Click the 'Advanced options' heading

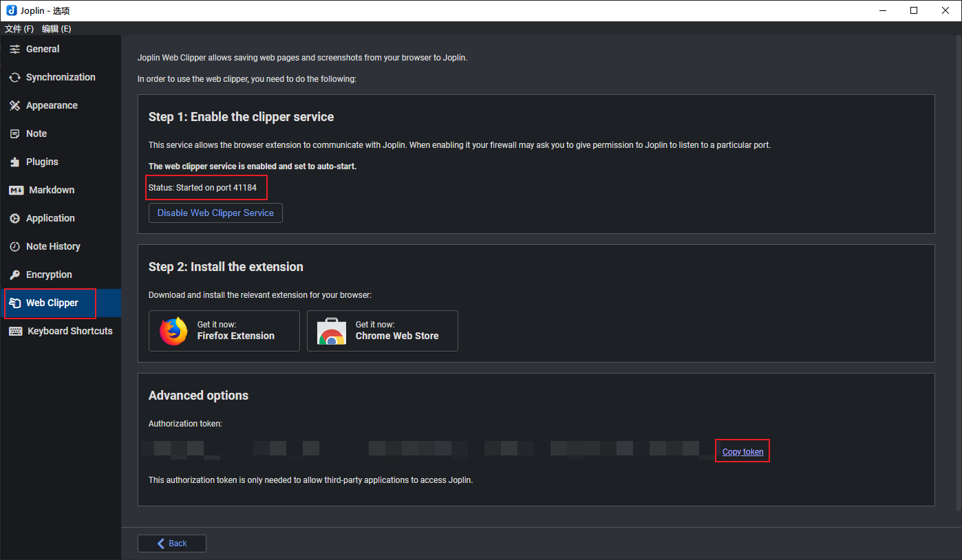pos(198,396)
